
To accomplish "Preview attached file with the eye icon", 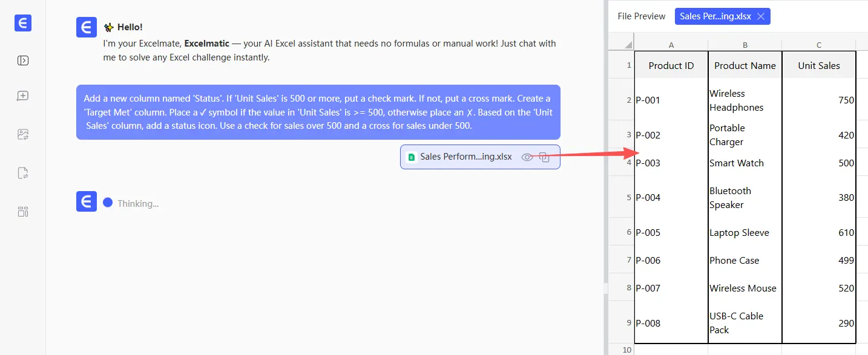I will (527, 157).
